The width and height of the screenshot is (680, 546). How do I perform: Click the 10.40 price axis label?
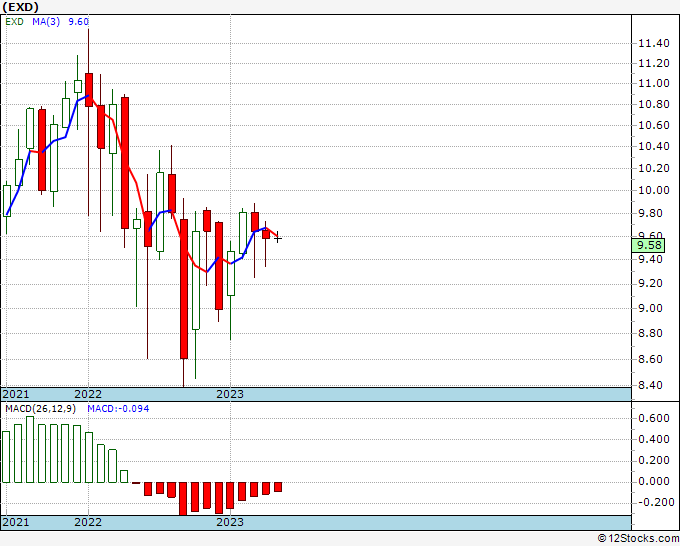click(654, 147)
